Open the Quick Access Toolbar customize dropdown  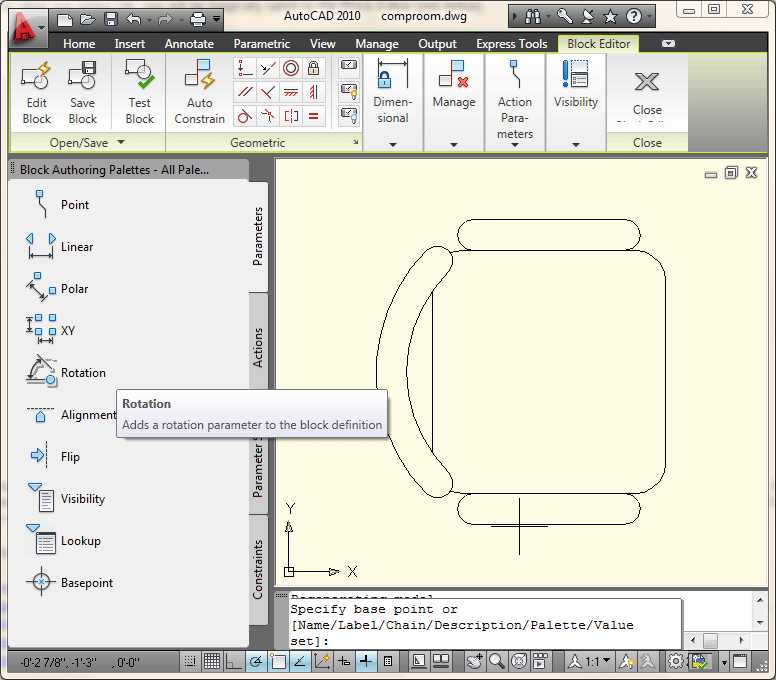point(216,19)
